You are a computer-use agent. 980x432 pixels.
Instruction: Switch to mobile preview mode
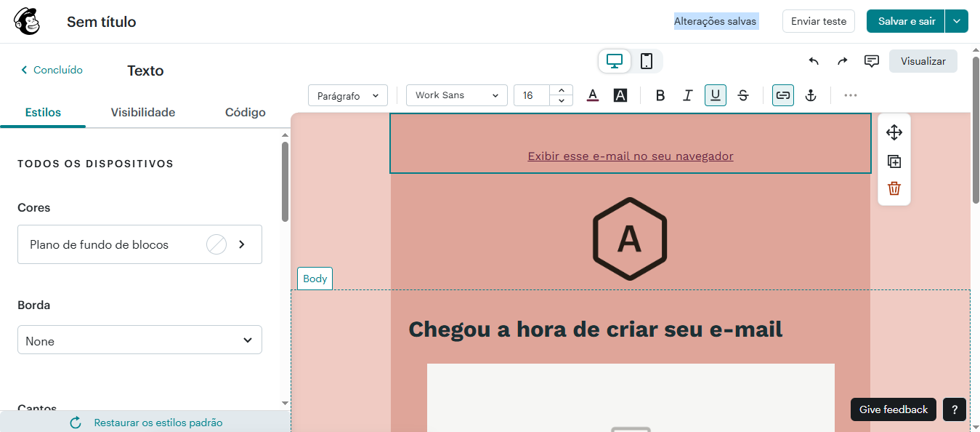(x=646, y=61)
